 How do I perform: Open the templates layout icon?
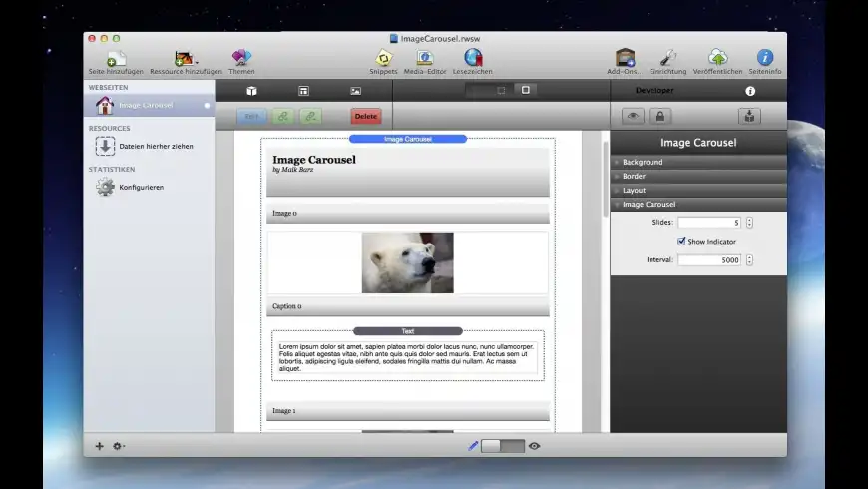[304, 91]
